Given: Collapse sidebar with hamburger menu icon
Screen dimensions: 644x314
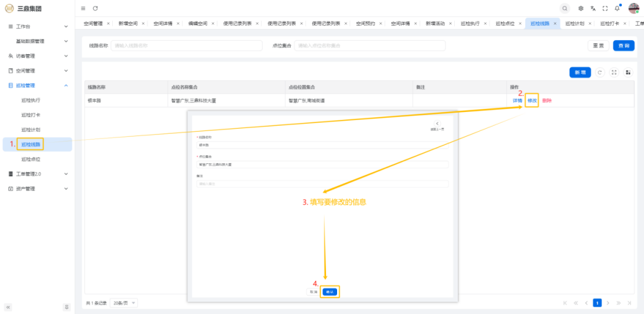Looking at the screenshot, I should tap(83, 8).
